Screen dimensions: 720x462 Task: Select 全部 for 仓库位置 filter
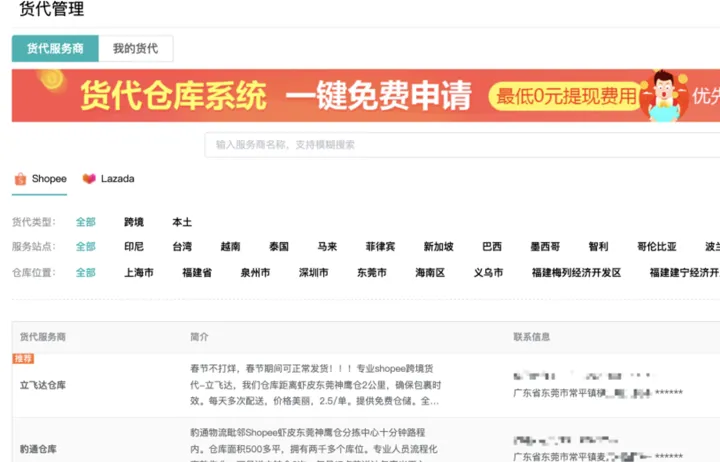[x=86, y=273]
